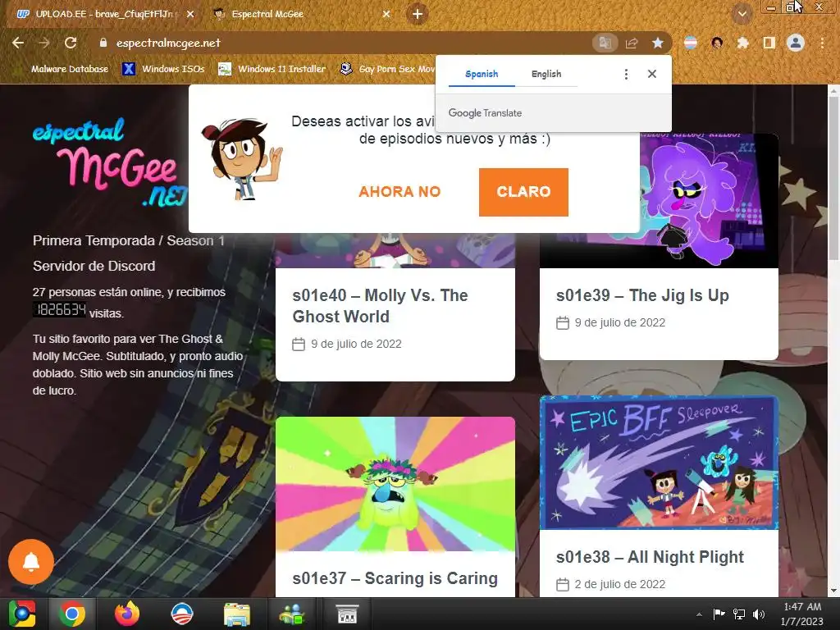
Task: Bookmark the page with the star icon
Action: click(x=658, y=43)
